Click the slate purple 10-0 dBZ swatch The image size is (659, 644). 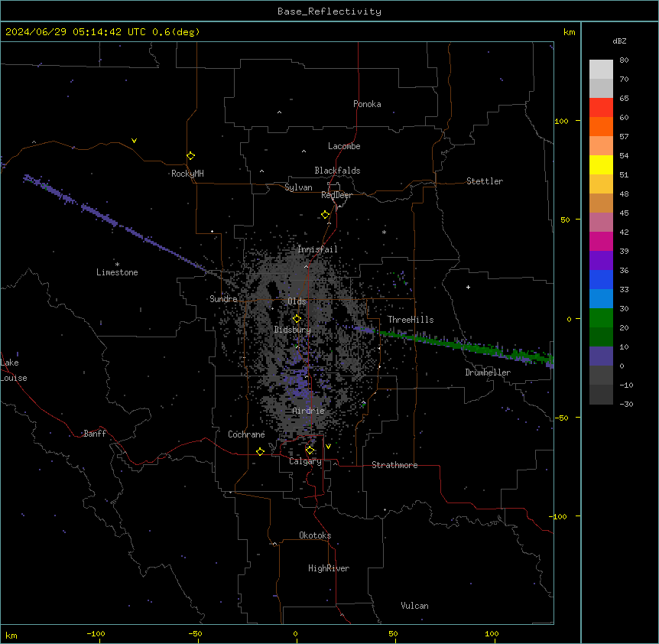pyautogui.click(x=601, y=356)
